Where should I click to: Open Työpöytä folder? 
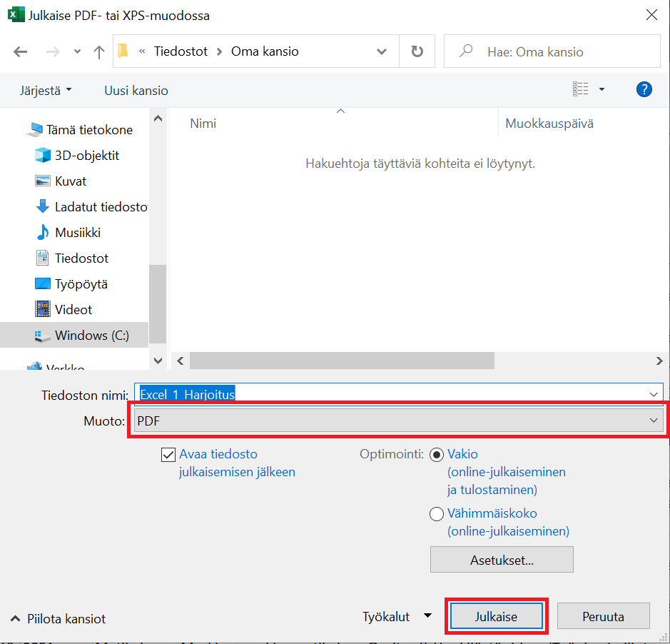pos(81,284)
